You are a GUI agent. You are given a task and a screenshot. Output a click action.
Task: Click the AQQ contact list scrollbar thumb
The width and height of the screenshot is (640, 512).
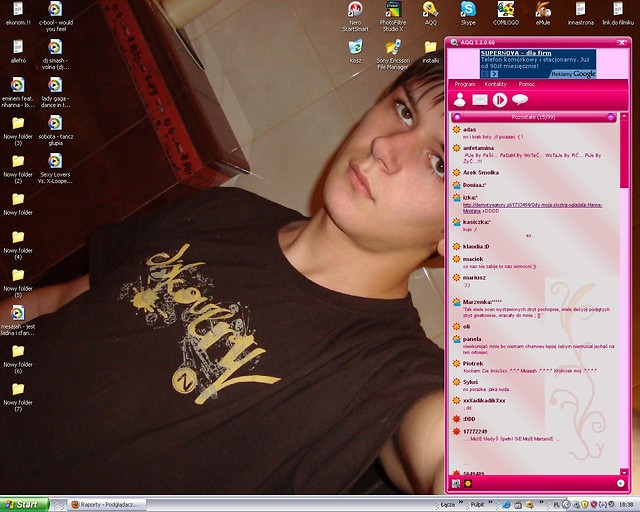pyautogui.click(x=624, y=154)
